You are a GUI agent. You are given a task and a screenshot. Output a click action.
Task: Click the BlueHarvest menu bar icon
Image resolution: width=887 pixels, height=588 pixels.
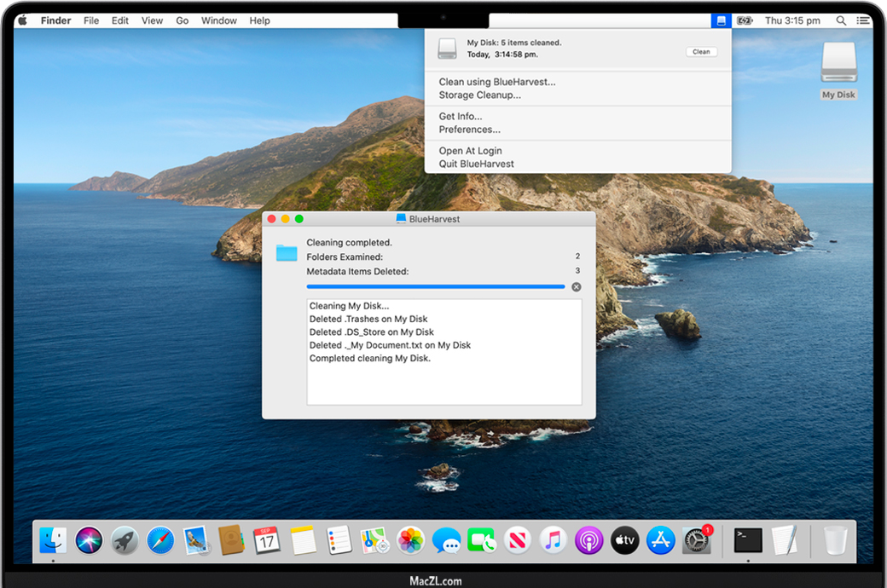pos(722,20)
